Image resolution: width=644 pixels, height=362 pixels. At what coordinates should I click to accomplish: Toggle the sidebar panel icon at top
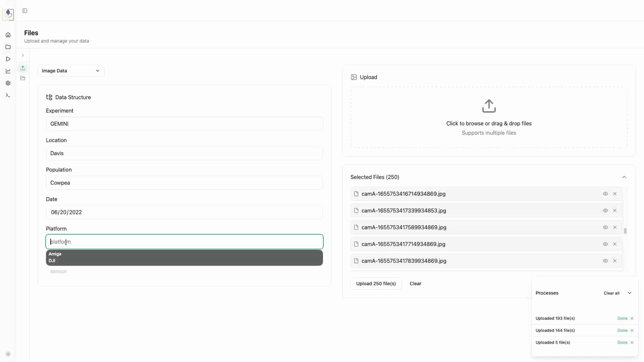point(25,11)
